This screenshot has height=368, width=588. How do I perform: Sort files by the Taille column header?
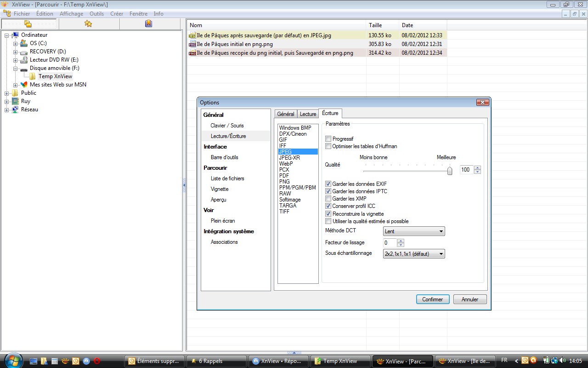click(x=383, y=25)
